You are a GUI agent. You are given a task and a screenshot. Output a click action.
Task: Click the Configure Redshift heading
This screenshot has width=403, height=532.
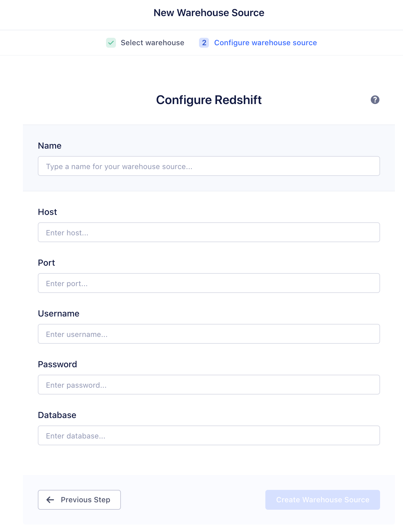209,100
